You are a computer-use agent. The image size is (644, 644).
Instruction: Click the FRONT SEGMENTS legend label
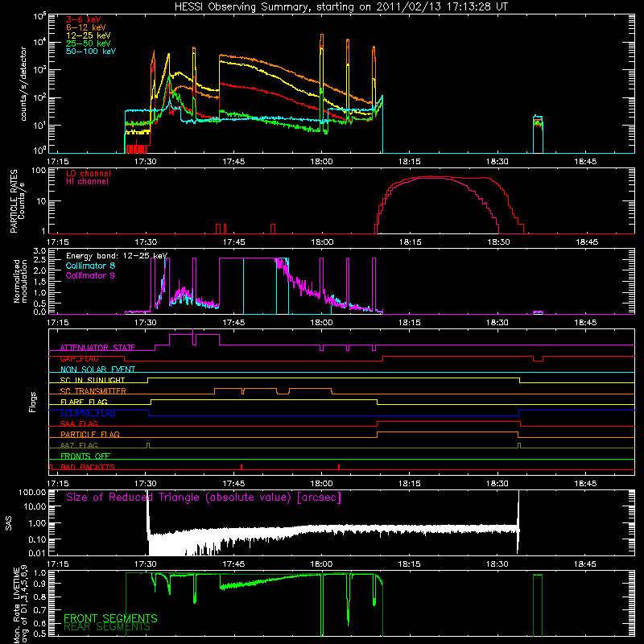tap(110, 618)
